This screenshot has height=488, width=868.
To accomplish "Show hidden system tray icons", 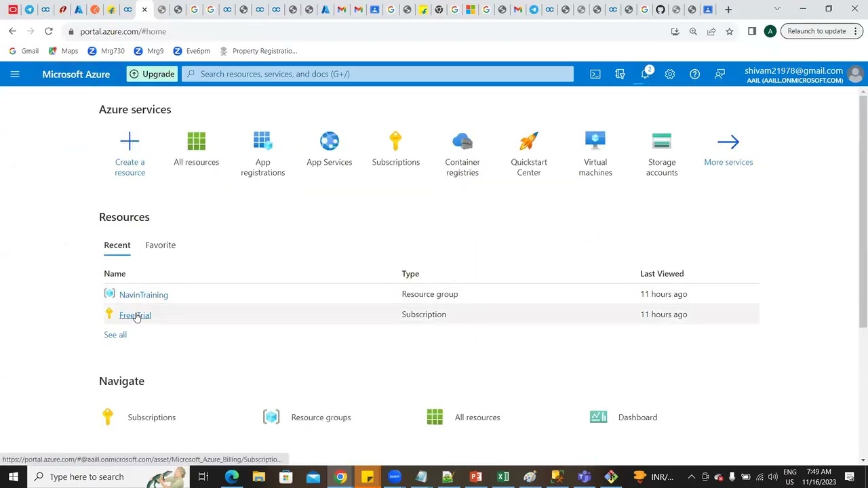I will click(691, 476).
